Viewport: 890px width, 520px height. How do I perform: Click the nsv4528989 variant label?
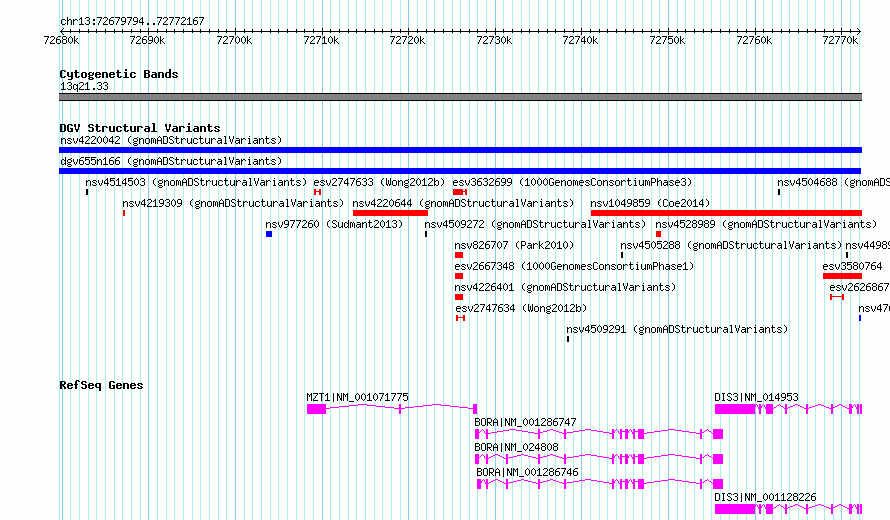coord(766,224)
